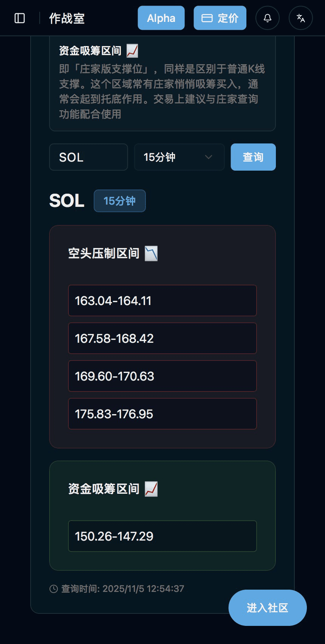Click the 175.83-176.95 range row
Screen dimensions: 325x644
coord(162,414)
